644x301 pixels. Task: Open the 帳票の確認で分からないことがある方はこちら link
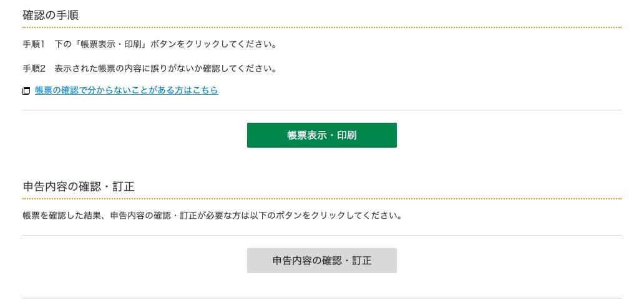127,90
